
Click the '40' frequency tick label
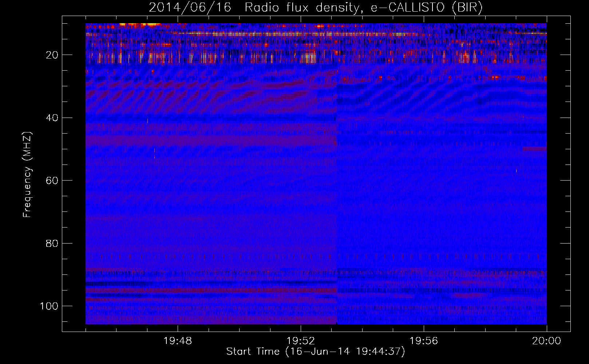[x=52, y=118]
